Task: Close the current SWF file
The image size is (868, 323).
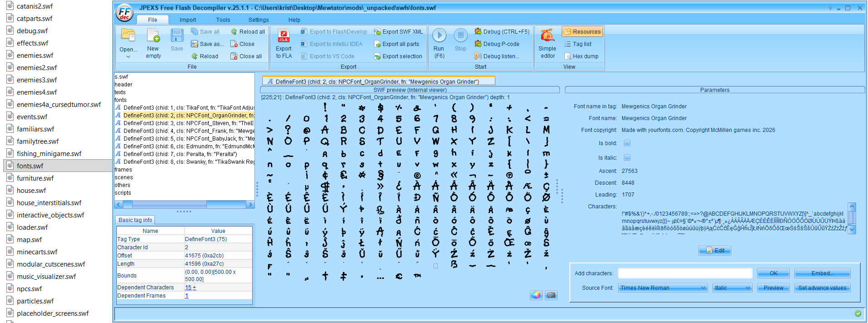Action: (242, 44)
